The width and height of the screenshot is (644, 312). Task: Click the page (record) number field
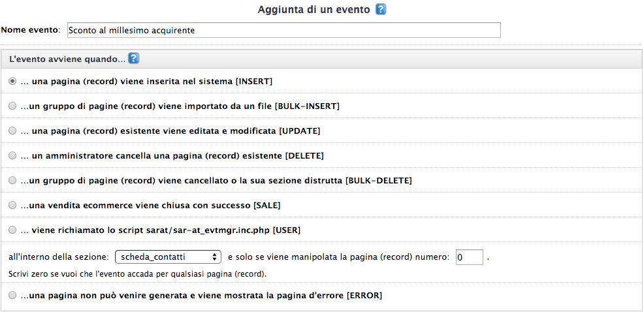pos(470,257)
